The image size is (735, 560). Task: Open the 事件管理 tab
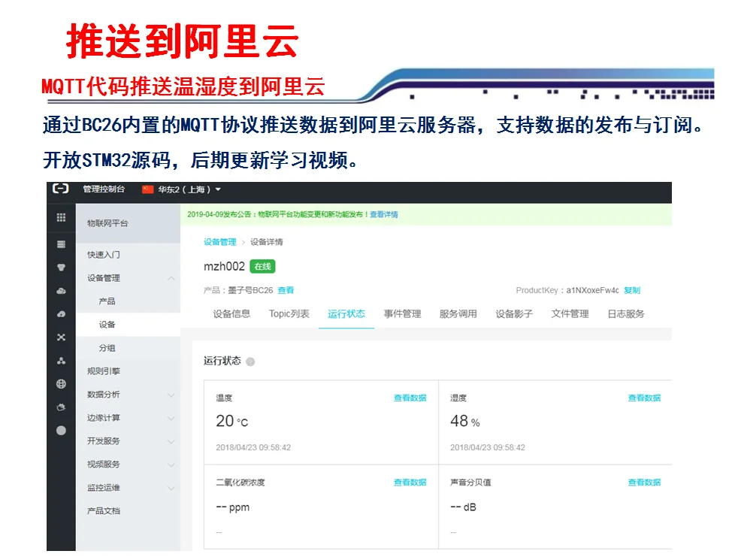pos(402,313)
